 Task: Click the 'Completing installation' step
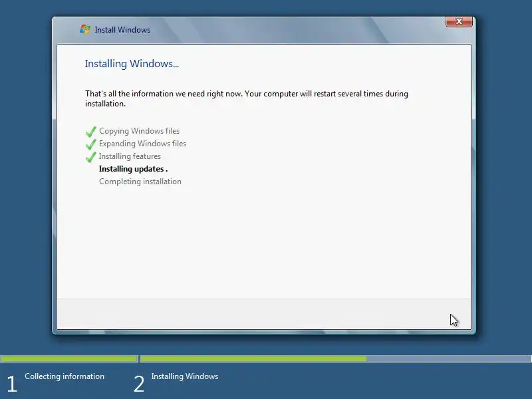tap(140, 182)
